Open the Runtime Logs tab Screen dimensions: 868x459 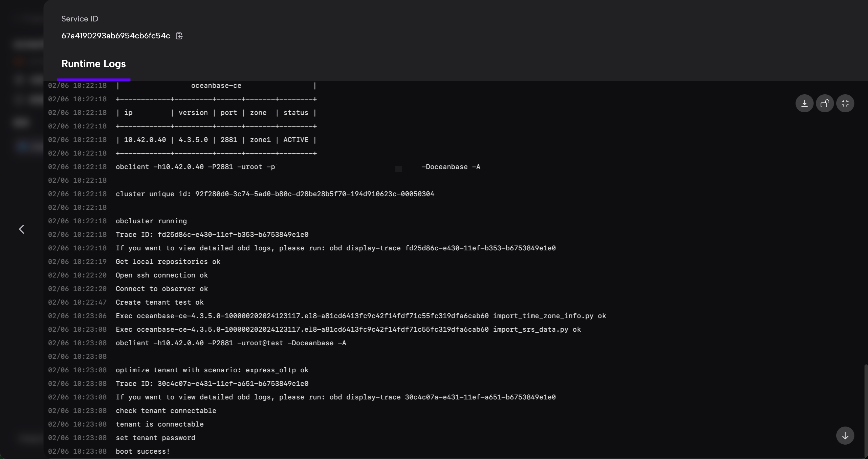[x=93, y=64]
